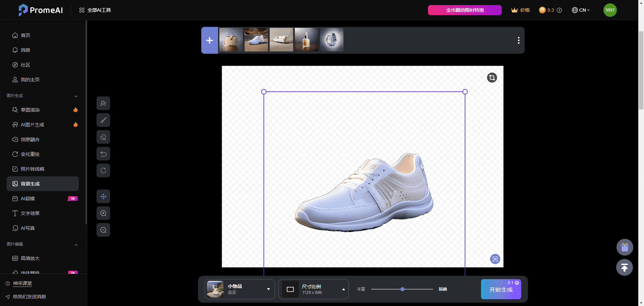Select the sofa sample thumbnail
This screenshot has width=644, height=306.
[281, 40]
